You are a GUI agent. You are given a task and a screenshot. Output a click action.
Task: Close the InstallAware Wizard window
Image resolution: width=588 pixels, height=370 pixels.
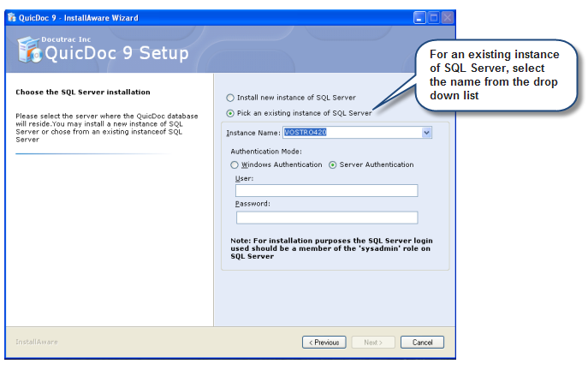(x=448, y=18)
